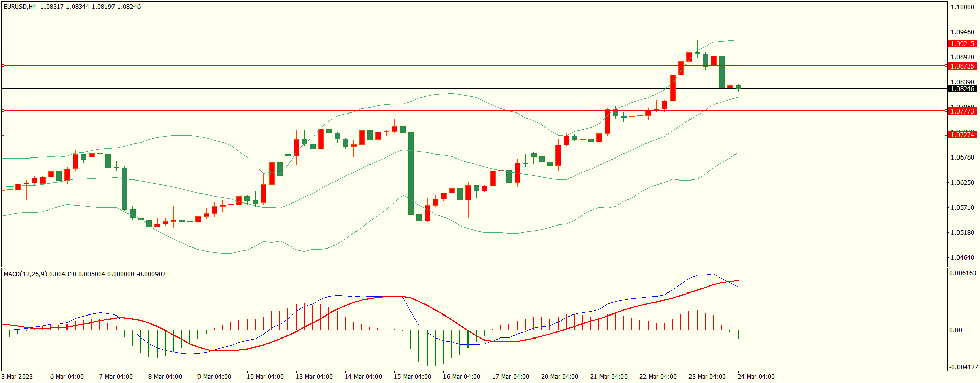Click the 6 Mar 04:00 time label

click(67, 377)
